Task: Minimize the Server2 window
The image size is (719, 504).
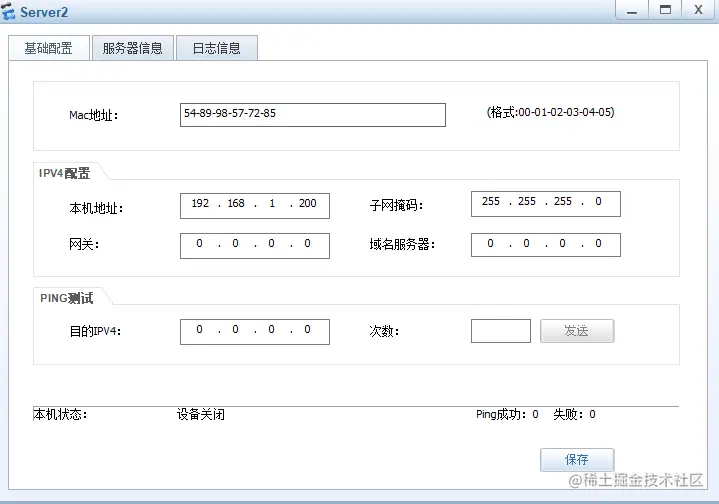Action: [x=632, y=10]
